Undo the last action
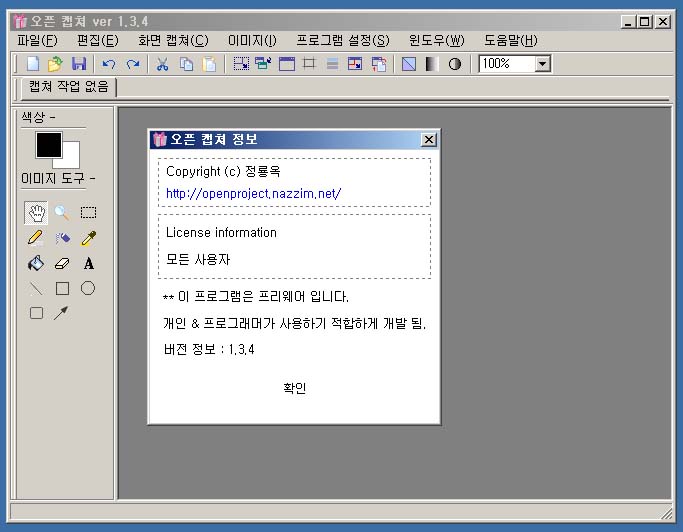683x532 pixels. click(108, 64)
